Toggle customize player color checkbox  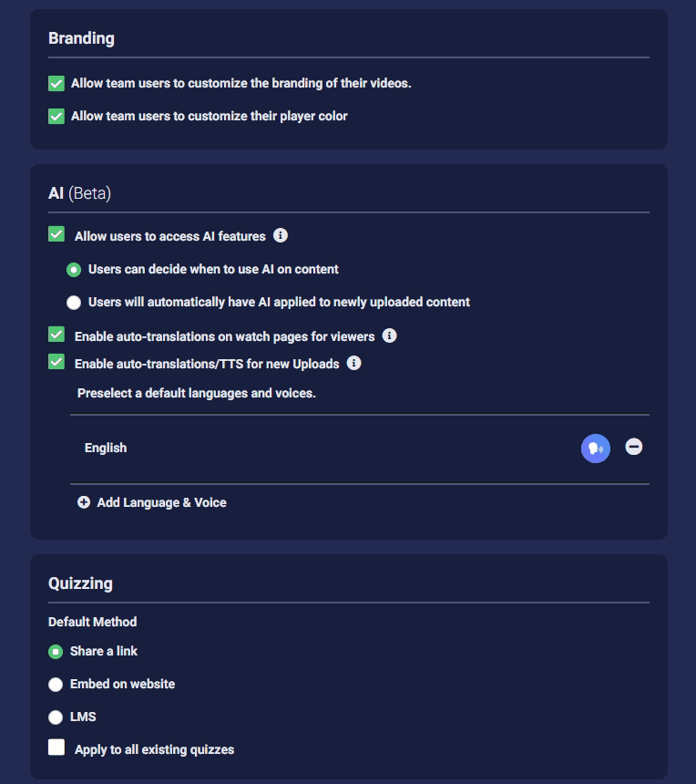click(56, 116)
